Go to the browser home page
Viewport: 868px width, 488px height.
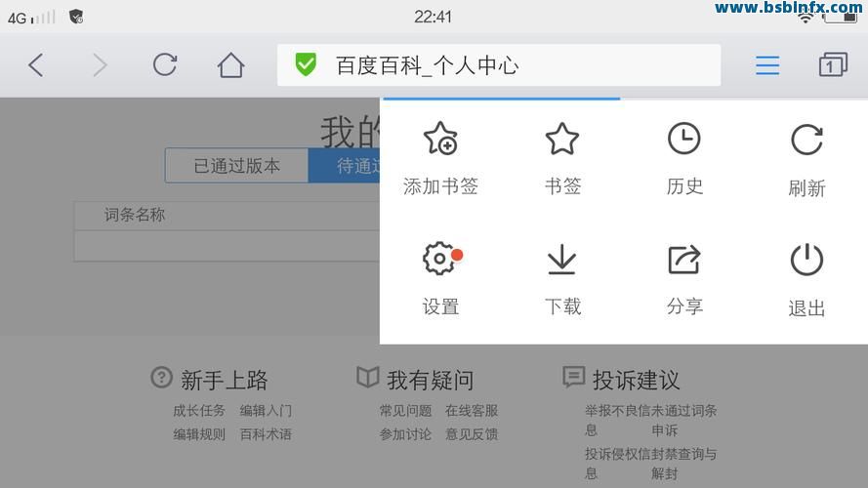tap(230, 65)
